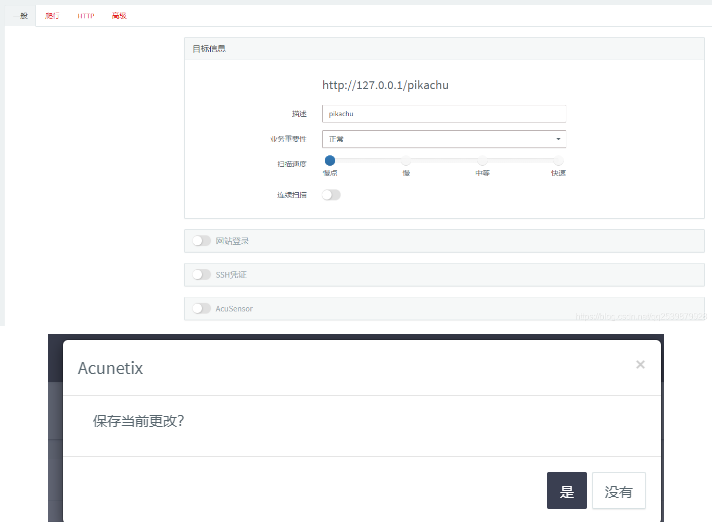Open the HTTP tab
724x527 pixels.
(x=86, y=16)
